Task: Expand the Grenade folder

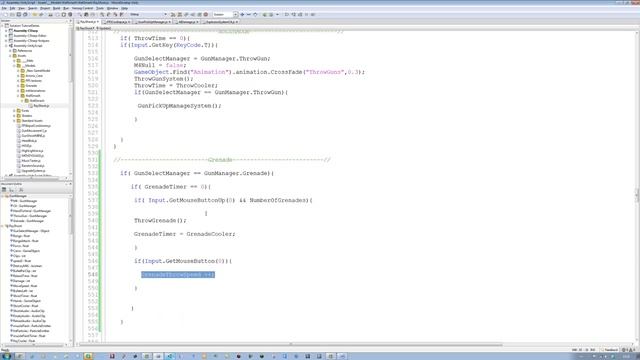Action: point(18,86)
